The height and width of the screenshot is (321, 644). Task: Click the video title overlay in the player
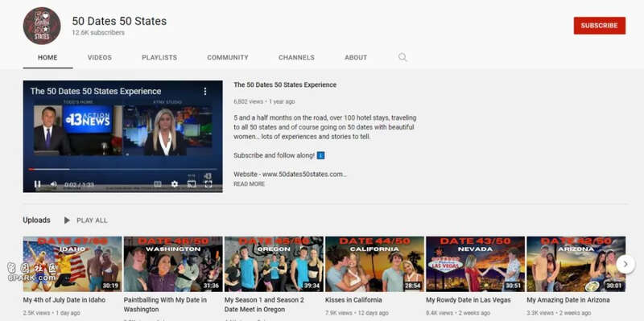(96, 91)
